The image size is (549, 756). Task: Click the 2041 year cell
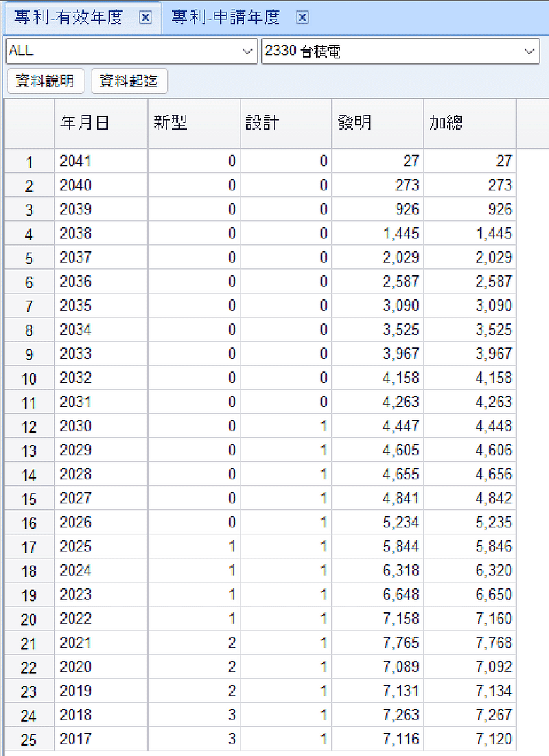[x=100, y=161]
